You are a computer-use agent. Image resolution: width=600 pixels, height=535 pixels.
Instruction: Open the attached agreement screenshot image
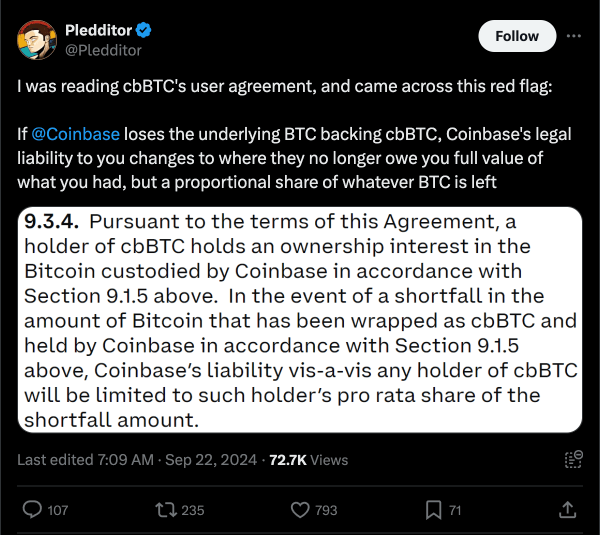tap(300, 319)
